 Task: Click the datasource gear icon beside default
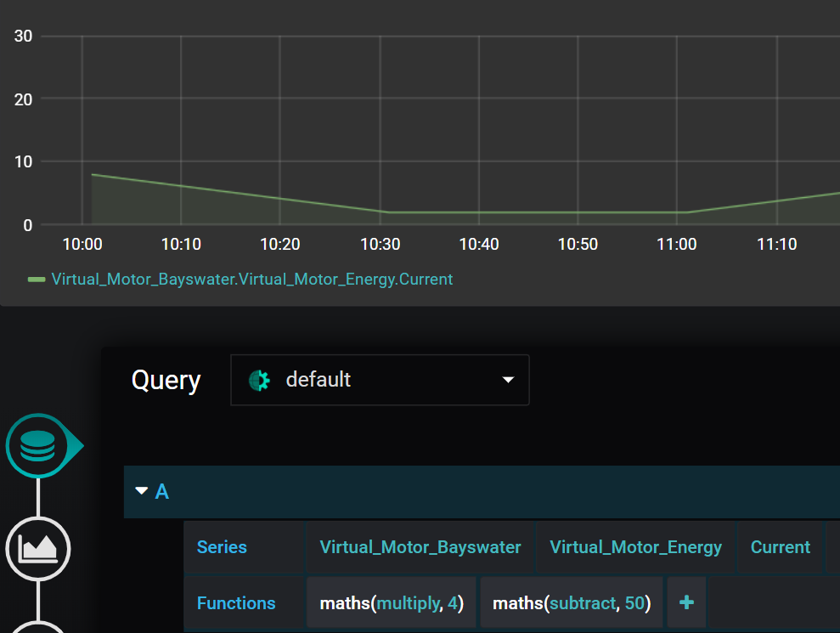(260, 380)
